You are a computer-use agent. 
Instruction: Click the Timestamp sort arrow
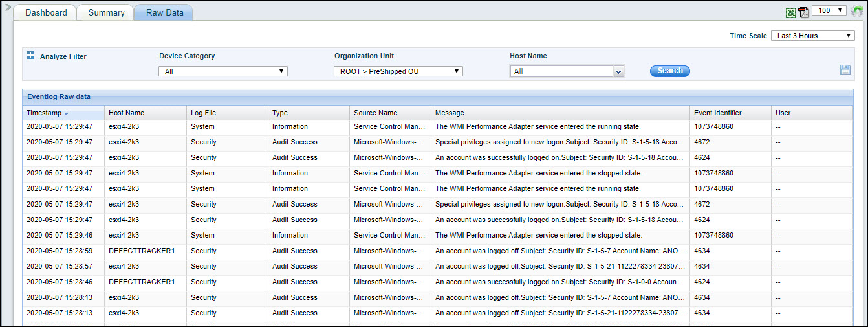[x=66, y=113]
